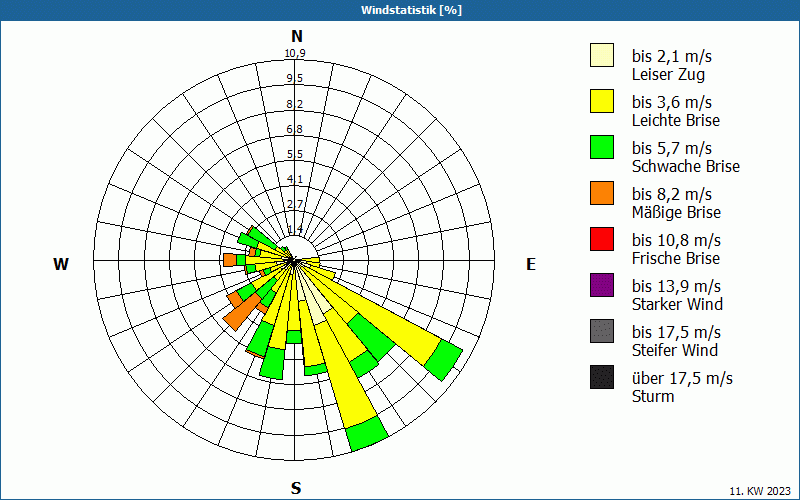
Task: Click the 'Schwache Brise' legend label
Action: [686, 166]
